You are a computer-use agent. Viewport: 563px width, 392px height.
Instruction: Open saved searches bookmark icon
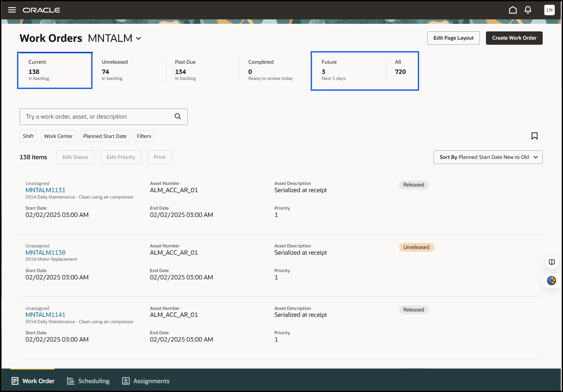534,136
